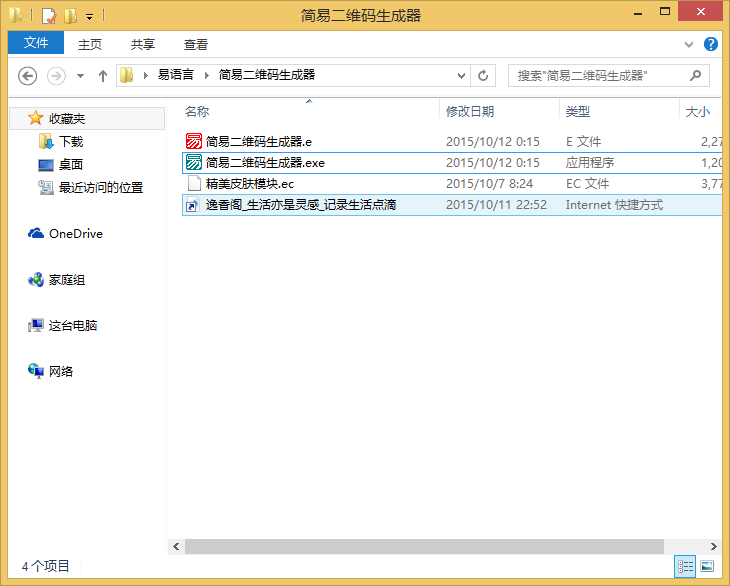The width and height of the screenshot is (730, 586).
Task: Click the OneDrive cloud icon
Action: point(36,233)
